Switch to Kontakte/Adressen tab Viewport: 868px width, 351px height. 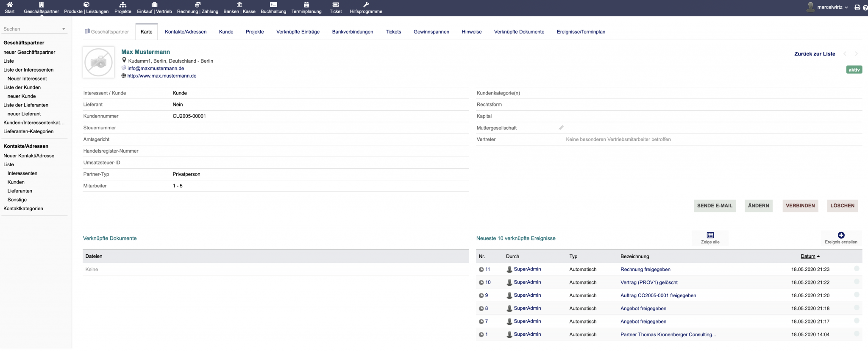click(x=186, y=32)
